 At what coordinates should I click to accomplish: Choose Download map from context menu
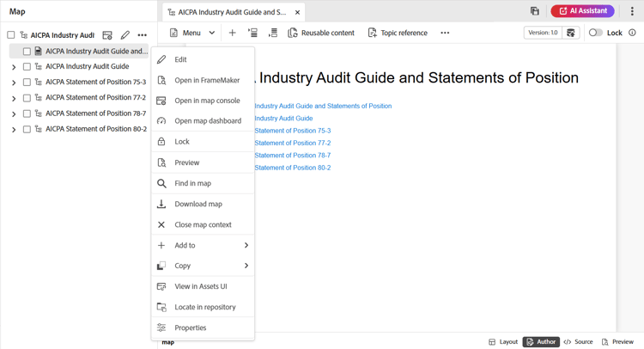click(x=198, y=204)
